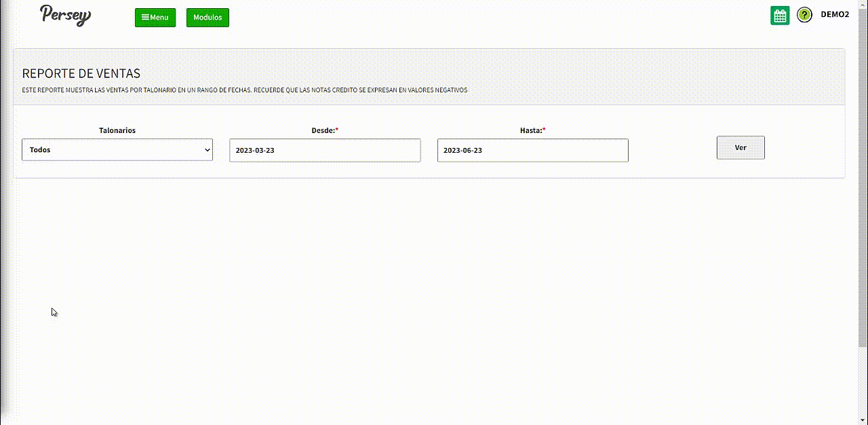
Task: Open the green calendar icon
Action: pyautogui.click(x=780, y=16)
